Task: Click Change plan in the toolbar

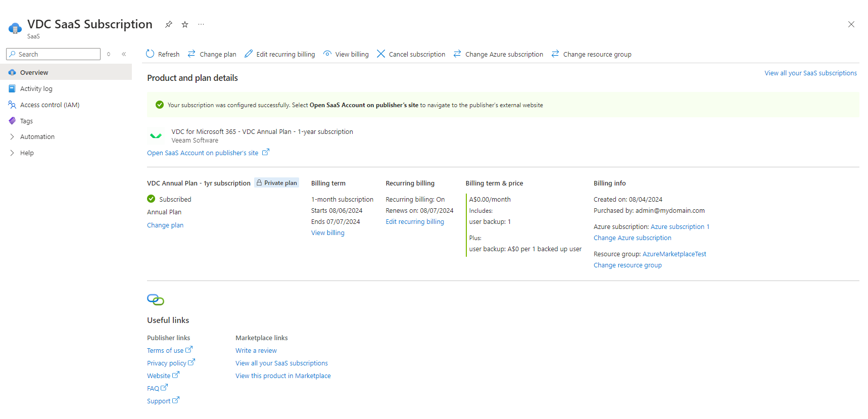Action: (212, 54)
